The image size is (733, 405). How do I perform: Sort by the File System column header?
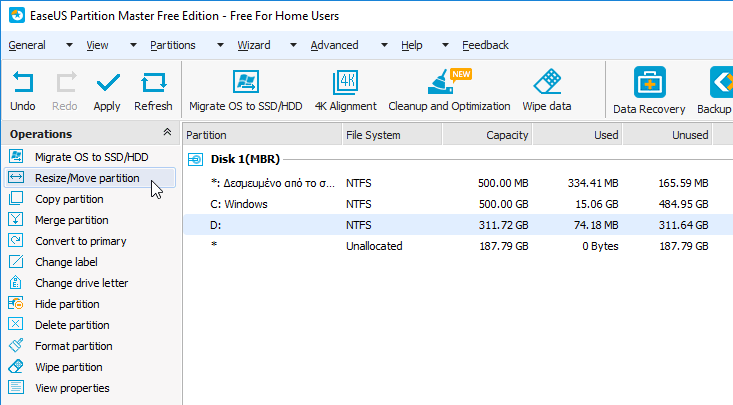click(x=392, y=135)
